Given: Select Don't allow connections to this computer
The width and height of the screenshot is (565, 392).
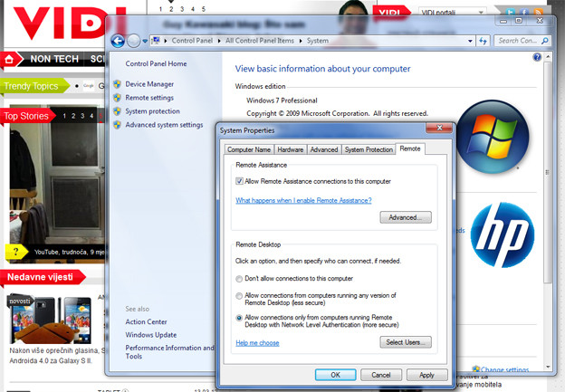Looking at the screenshot, I should coord(239,278).
